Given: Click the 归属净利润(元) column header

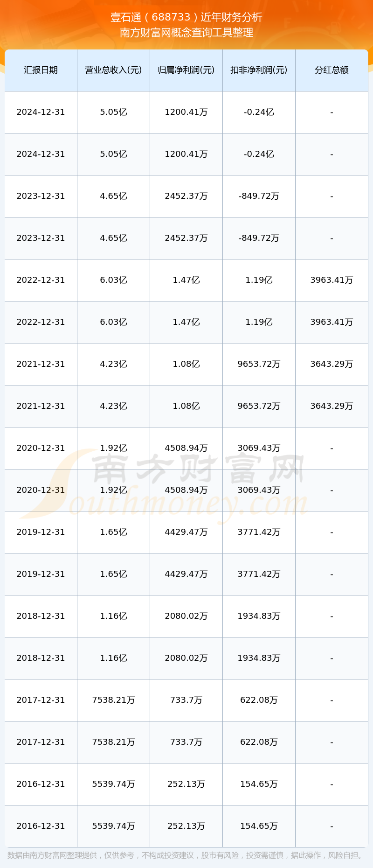Looking at the screenshot, I should pos(186,70).
